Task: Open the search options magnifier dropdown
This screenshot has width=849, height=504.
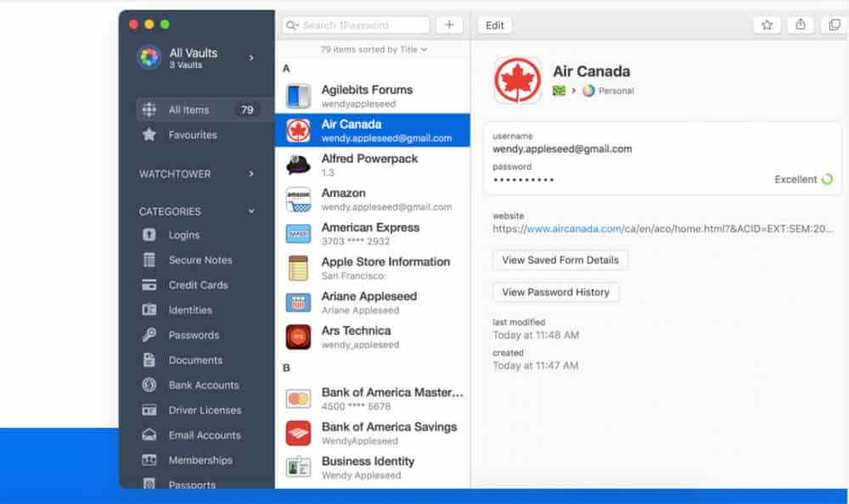Action: 292,25
